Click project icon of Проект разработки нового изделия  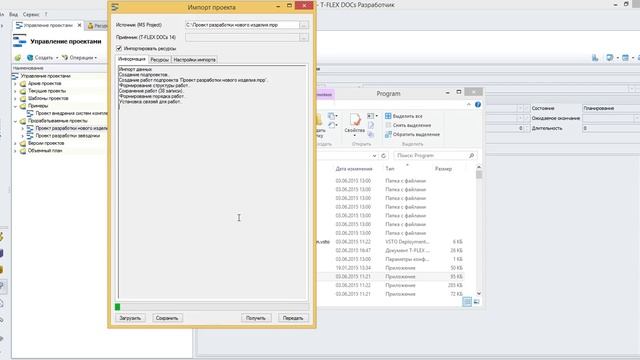[30, 129]
